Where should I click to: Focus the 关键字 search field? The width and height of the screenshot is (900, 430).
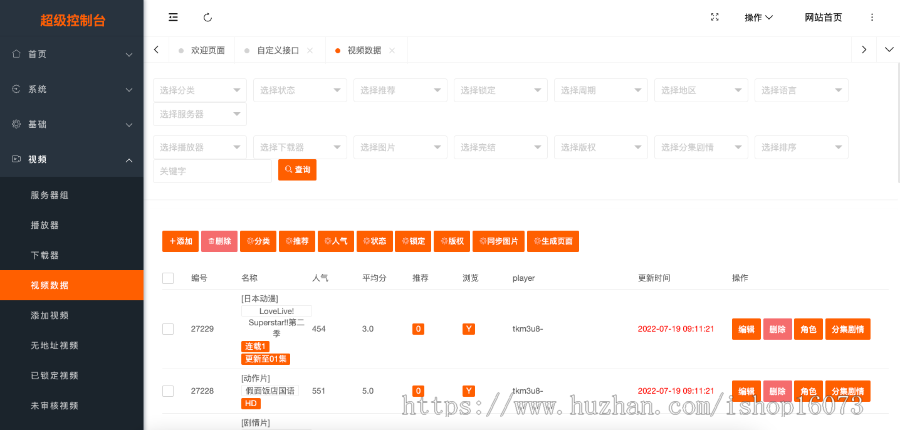click(x=212, y=171)
